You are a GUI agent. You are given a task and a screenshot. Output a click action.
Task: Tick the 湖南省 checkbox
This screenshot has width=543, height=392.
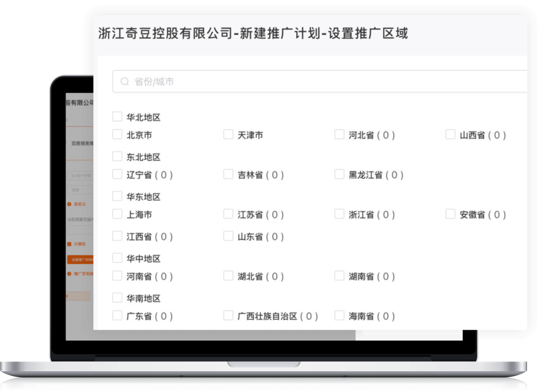(340, 276)
